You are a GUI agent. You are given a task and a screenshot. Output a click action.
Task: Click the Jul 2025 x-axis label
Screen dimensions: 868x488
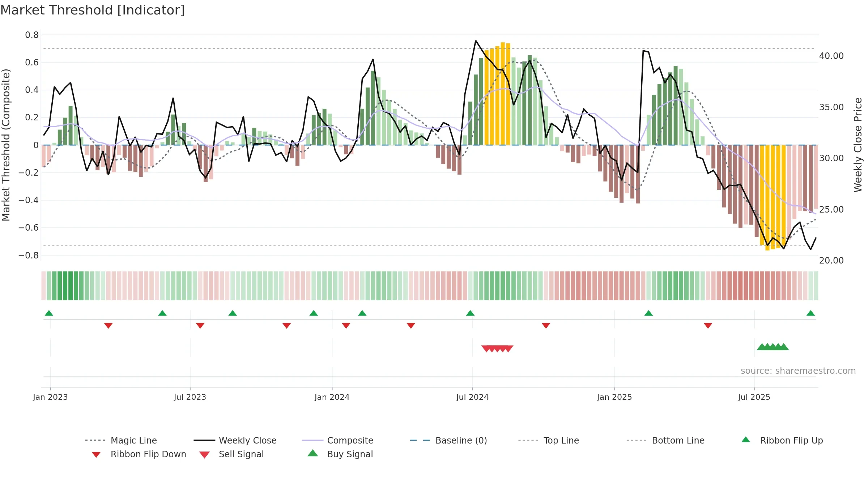pos(754,397)
